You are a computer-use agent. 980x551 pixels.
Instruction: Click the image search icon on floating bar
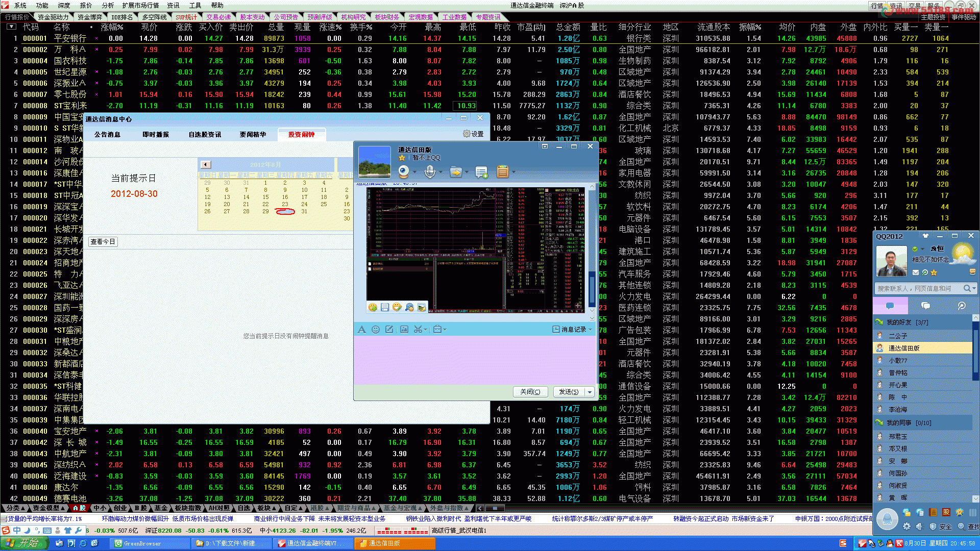point(409,307)
